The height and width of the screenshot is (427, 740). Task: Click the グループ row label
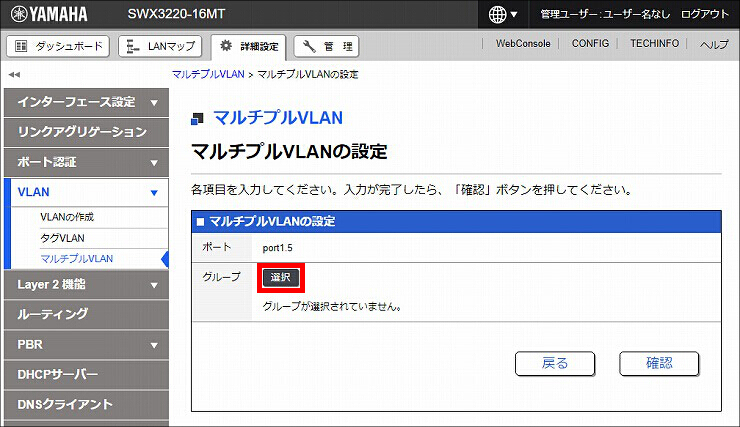(x=221, y=277)
